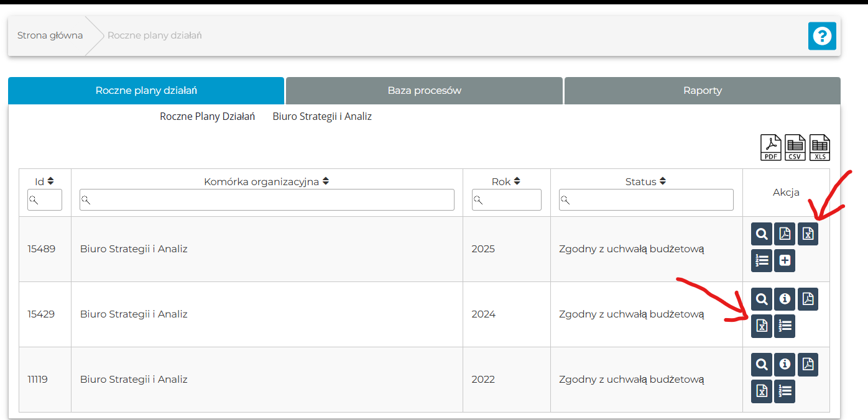Show info for the 2024 plan
The width and height of the screenshot is (868, 420).
pyautogui.click(x=785, y=299)
